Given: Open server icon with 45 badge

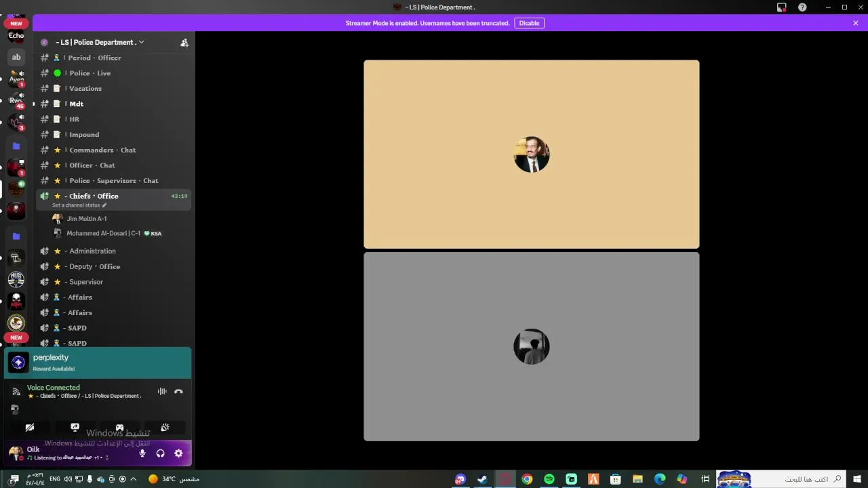Looking at the screenshot, I should [16, 100].
